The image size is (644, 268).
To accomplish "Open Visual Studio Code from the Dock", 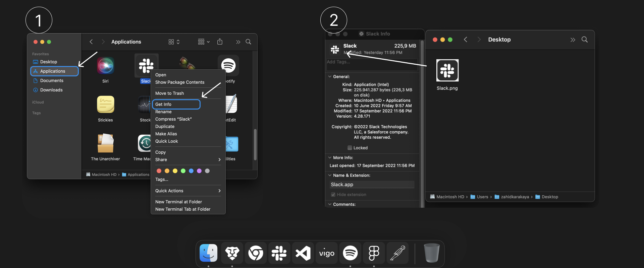I will point(303,253).
